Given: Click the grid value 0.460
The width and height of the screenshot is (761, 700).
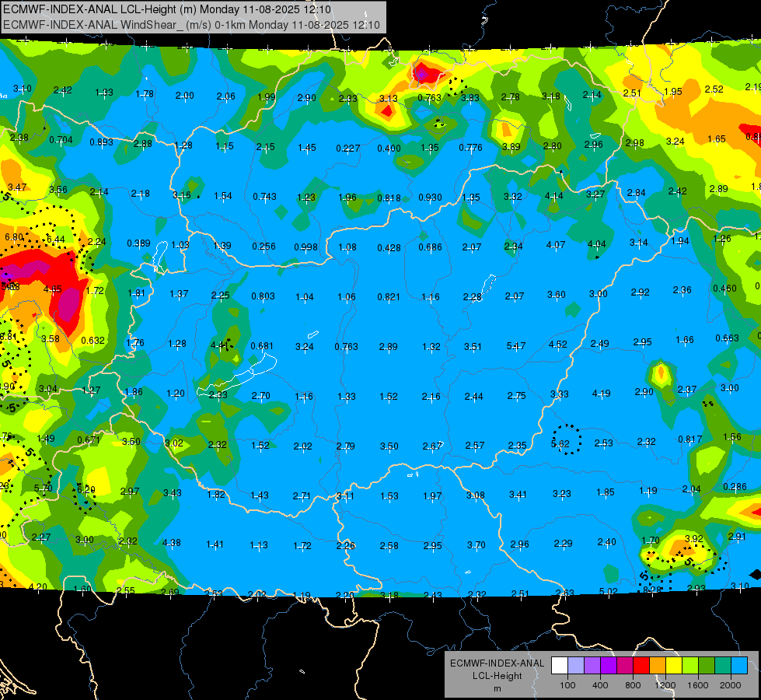Looking at the screenshot, I should tap(724, 289).
